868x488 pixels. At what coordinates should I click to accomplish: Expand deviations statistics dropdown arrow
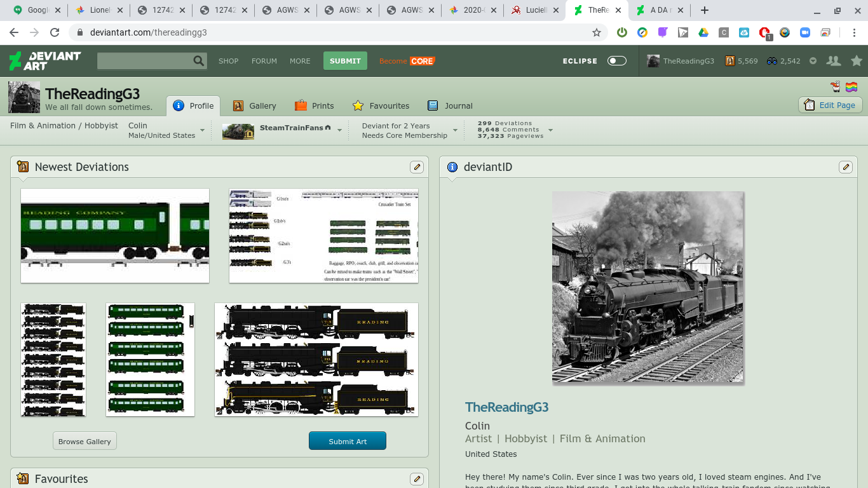click(x=550, y=130)
